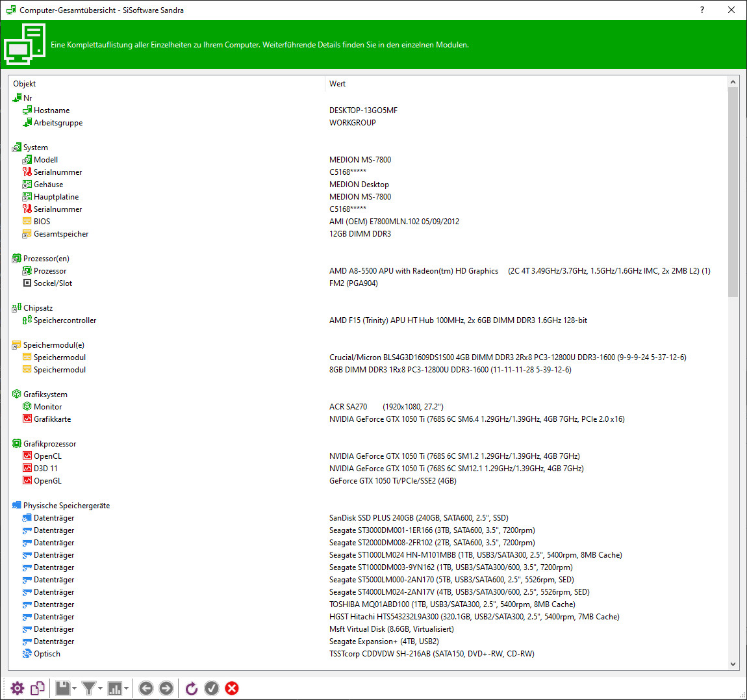Click the Seagate ST3000DM001-1ER166 entry
The height and width of the screenshot is (700, 747).
432,530
